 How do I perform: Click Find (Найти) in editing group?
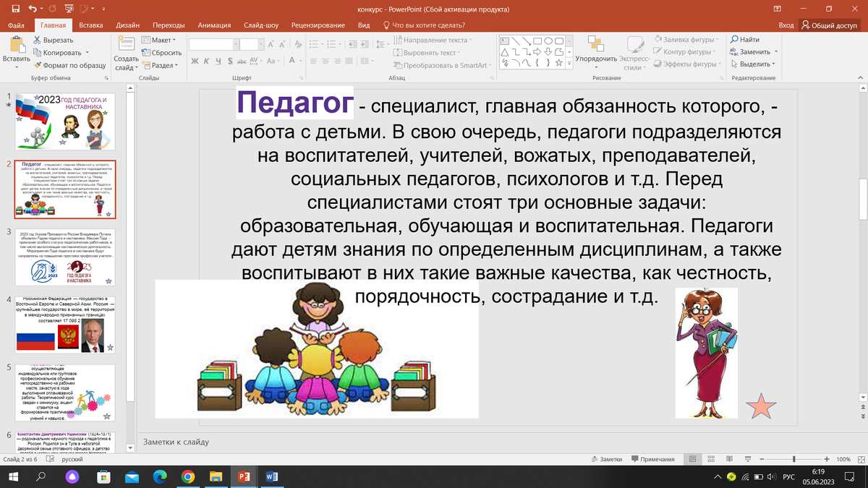point(744,40)
